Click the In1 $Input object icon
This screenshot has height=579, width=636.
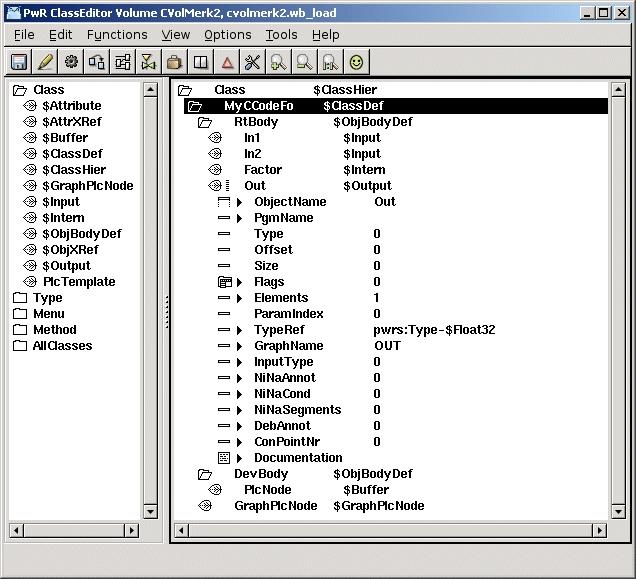click(215, 138)
